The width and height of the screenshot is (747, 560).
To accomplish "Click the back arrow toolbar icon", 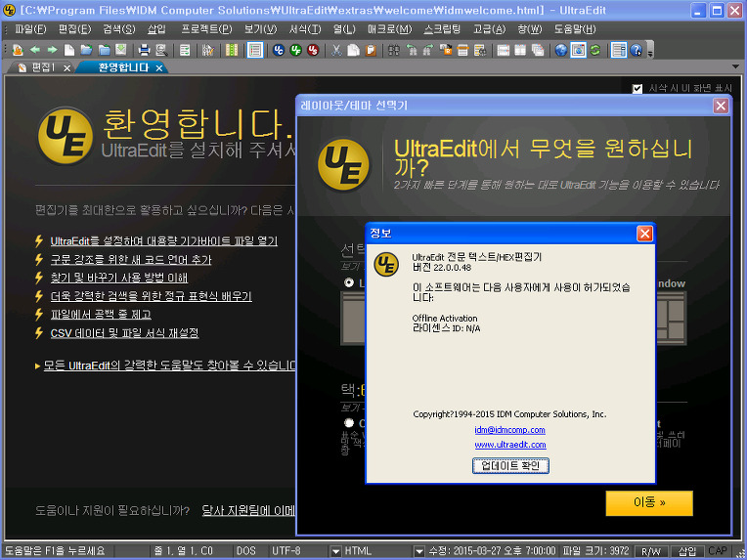I will tap(35, 50).
